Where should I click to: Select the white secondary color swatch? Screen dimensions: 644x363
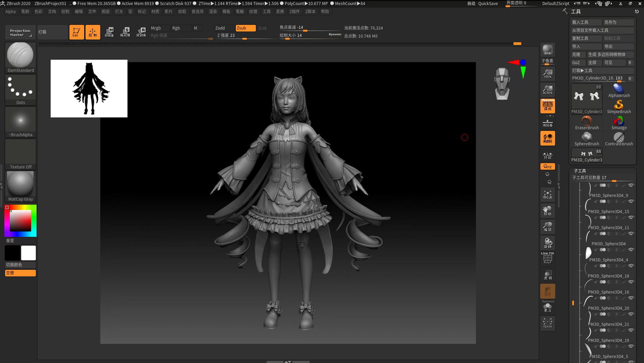(28, 253)
